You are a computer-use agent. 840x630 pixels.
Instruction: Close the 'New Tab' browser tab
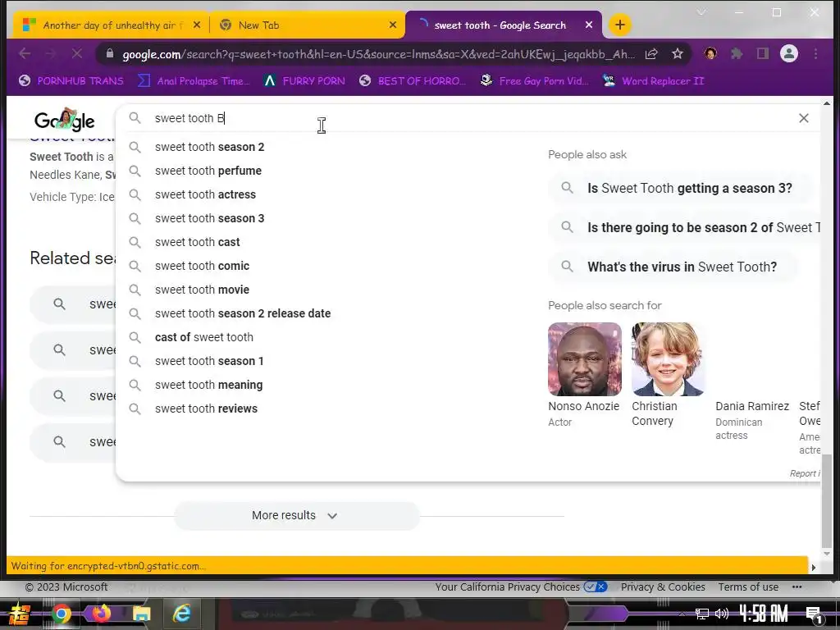(393, 25)
